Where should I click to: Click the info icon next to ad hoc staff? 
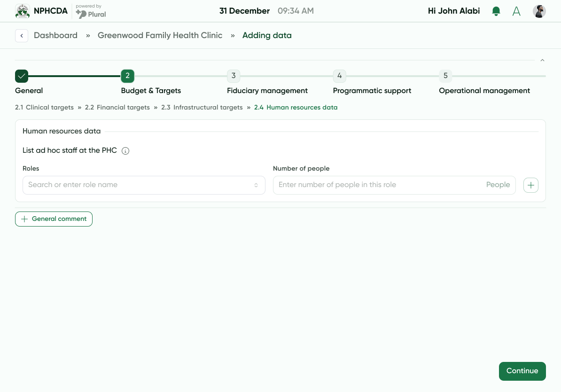point(125,150)
